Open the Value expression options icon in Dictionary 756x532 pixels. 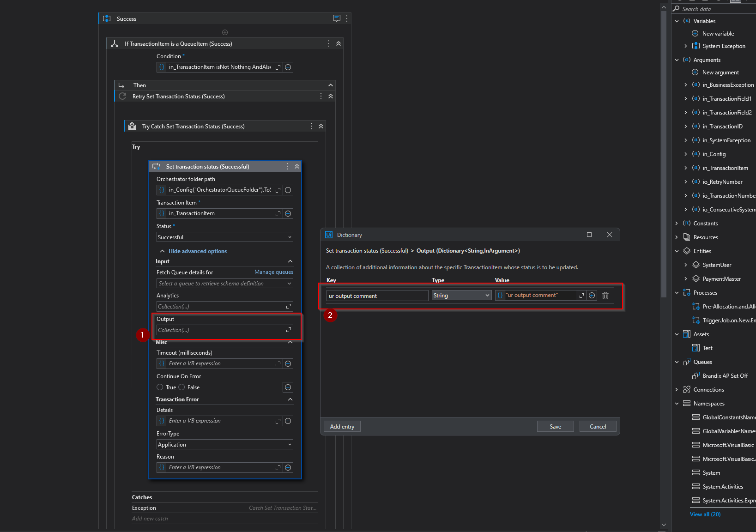pyautogui.click(x=592, y=296)
